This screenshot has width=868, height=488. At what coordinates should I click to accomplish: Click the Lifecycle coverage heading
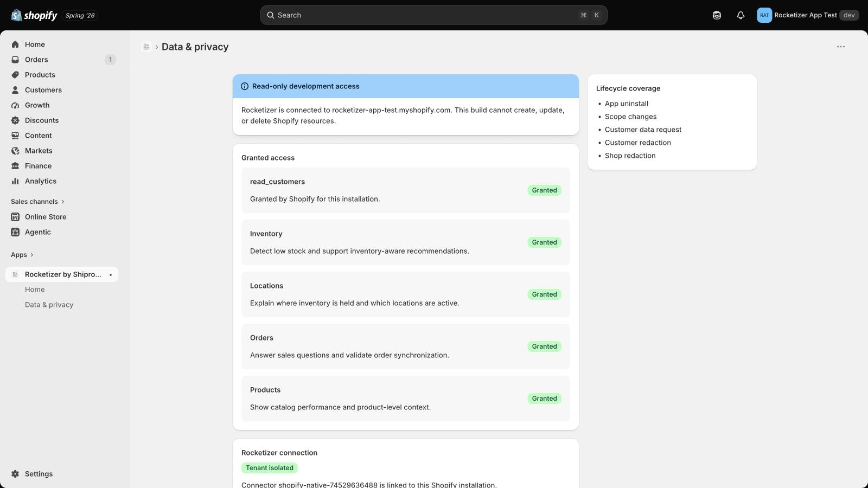click(628, 88)
